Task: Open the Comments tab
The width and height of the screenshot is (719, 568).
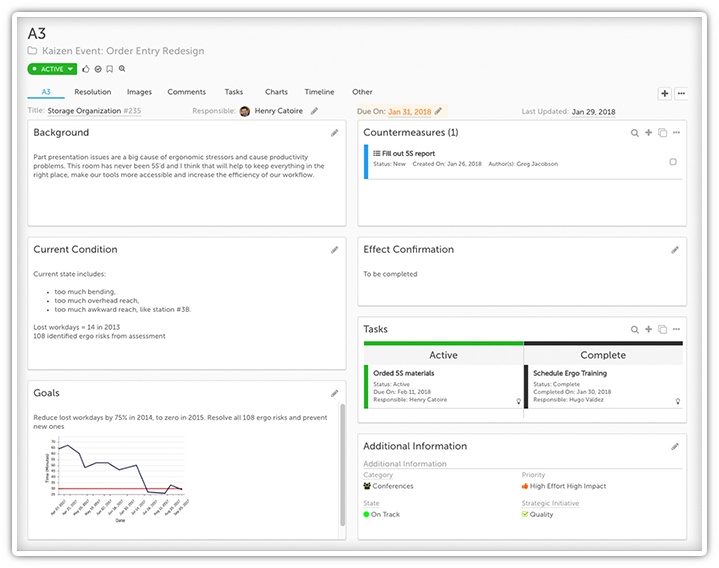Action: [187, 92]
